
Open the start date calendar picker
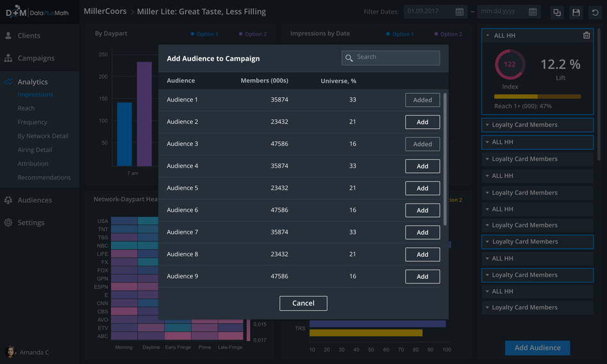point(460,12)
